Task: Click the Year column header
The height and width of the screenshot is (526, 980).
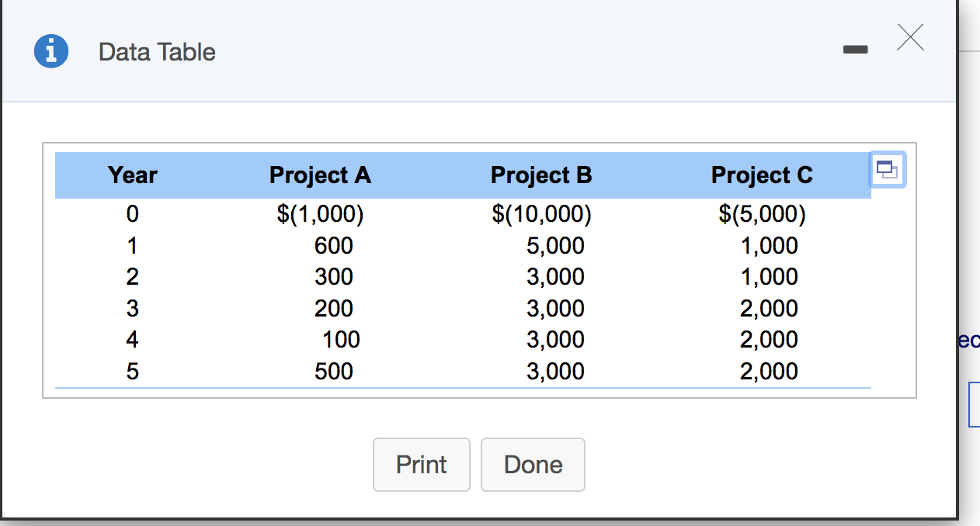Action: pyautogui.click(x=132, y=175)
